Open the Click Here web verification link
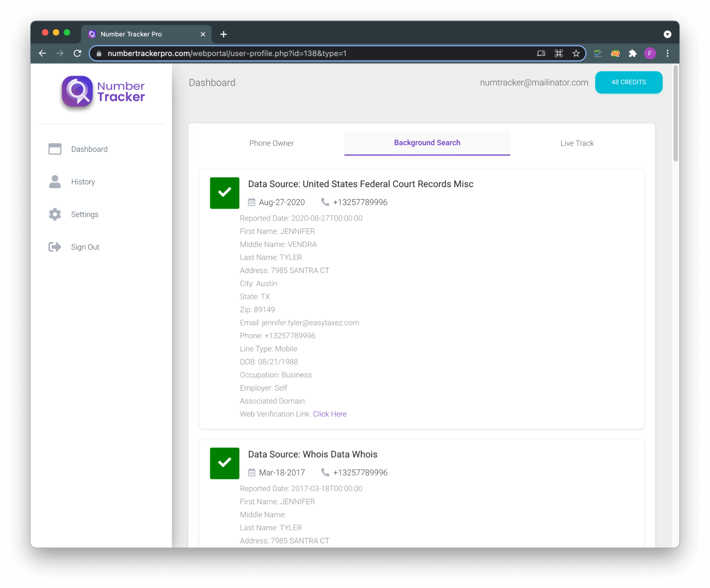 tap(330, 414)
